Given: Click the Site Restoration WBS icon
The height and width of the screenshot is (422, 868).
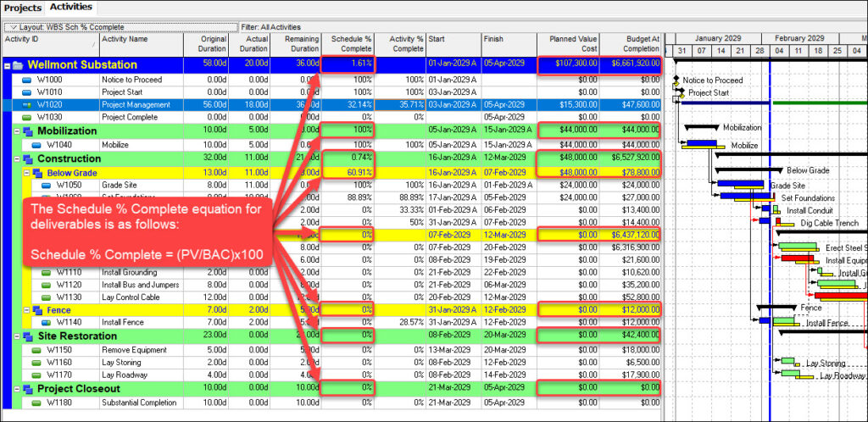Looking at the screenshot, I should (x=28, y=336).
